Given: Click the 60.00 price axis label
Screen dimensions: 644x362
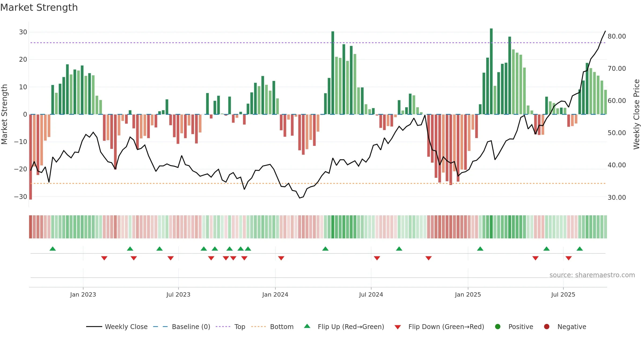Looking at the screenshot, I should point(617,101).
